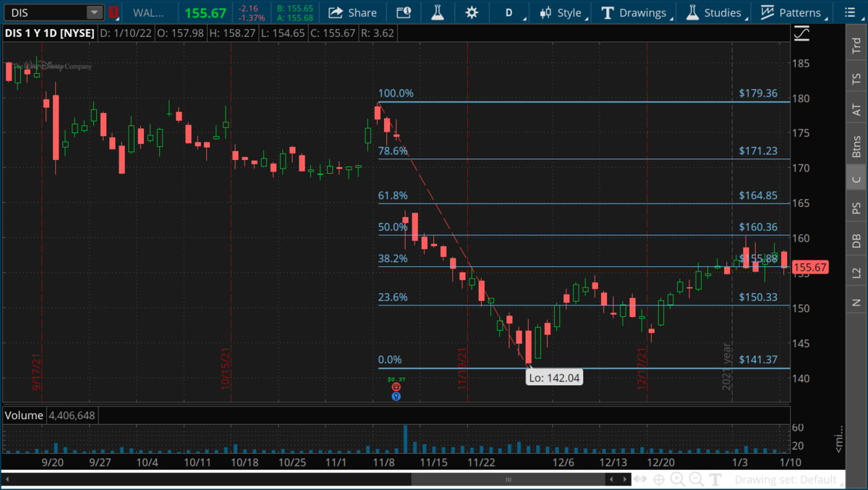Click the 61.8% Fibonacci level label
This screenshot has height=490, width=868.
point(393,195)
